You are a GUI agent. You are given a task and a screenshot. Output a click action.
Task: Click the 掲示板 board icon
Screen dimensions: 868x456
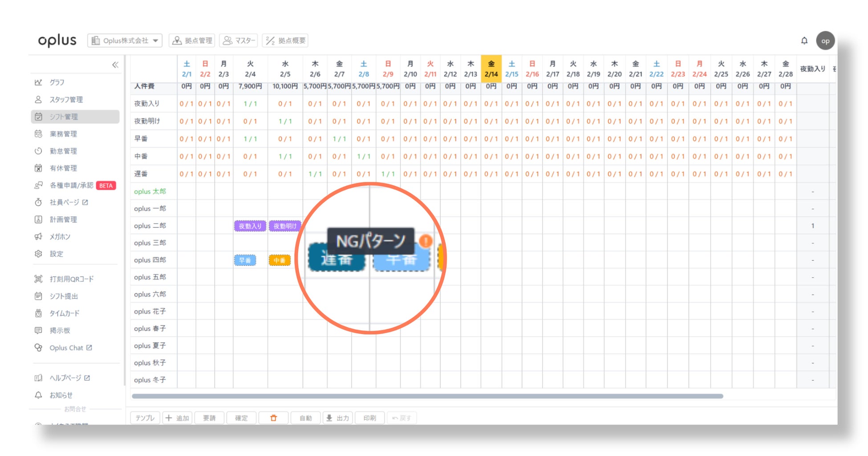tap(38, 330)
